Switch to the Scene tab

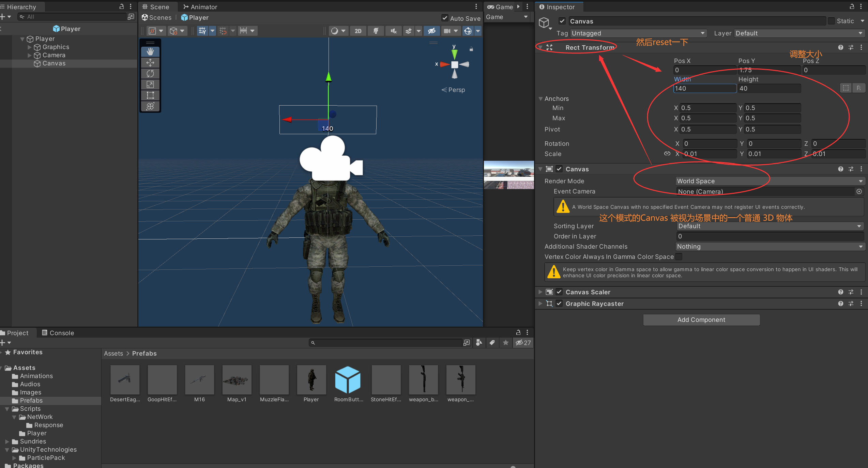(x=156, y=7)
